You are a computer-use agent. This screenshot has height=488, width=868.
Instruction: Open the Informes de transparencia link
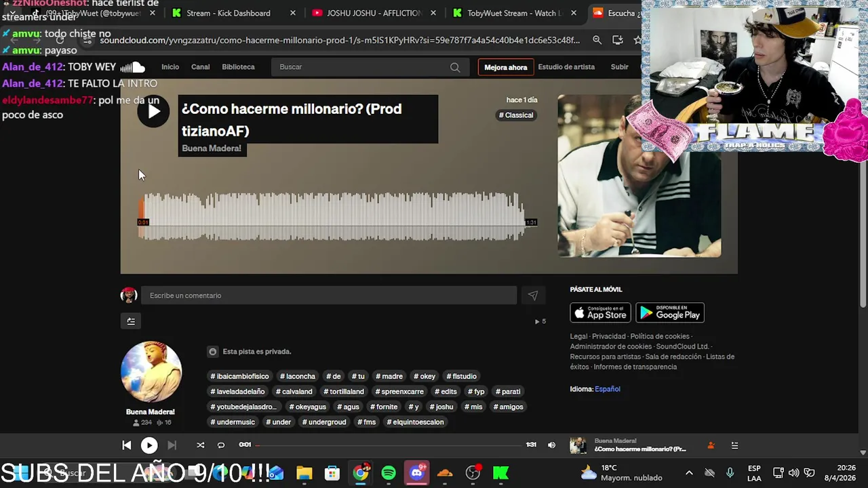(x=635, y=367)
